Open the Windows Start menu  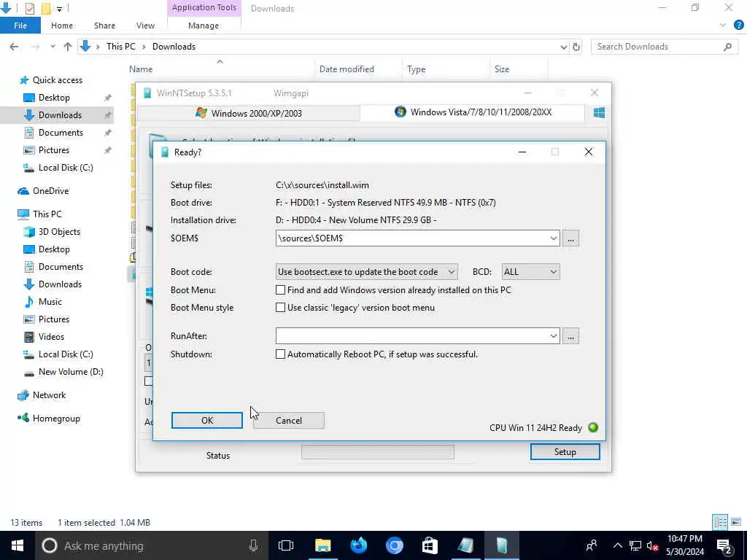coord(18,545)
